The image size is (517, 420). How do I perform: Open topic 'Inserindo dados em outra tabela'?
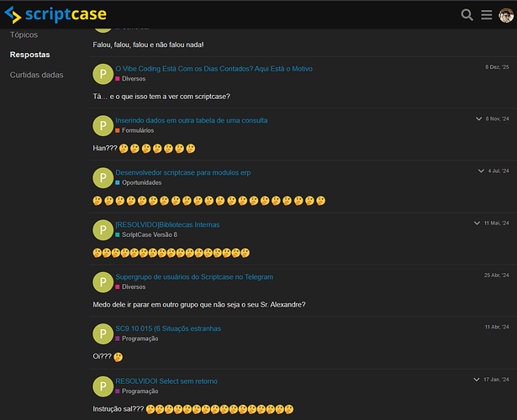click(192, 120)
